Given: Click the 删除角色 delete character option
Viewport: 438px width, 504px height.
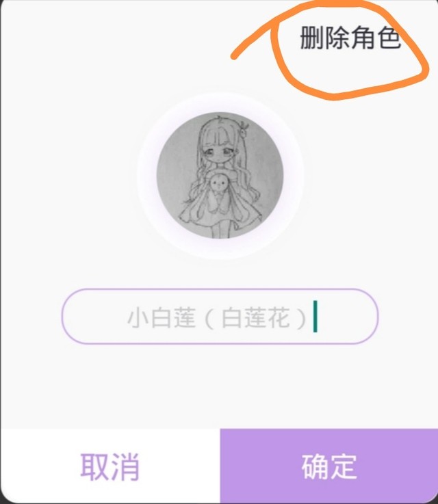Looking at the screenshot, I should pyautogui.click(x=350, y=38).
